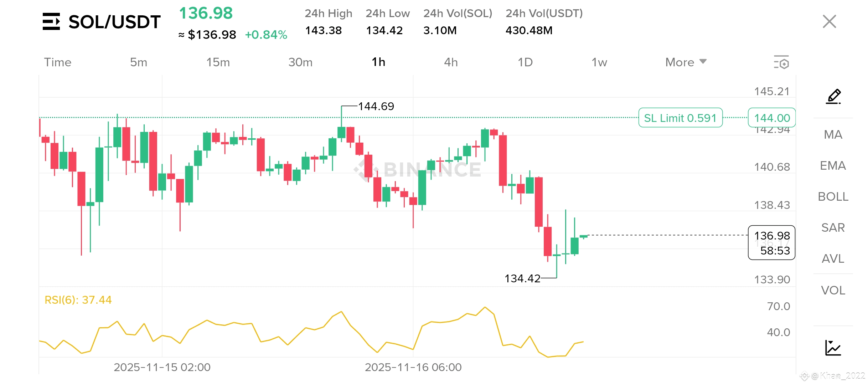Switch to the 5m interval
This screenshot has height=385, width=868.
point(139,62)
